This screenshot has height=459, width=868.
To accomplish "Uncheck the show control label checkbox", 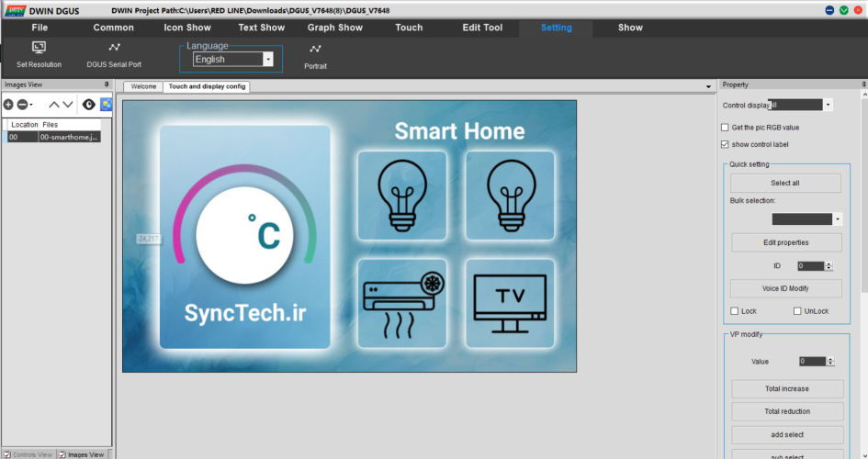I will pyautogui.click(x=725, y=144).
